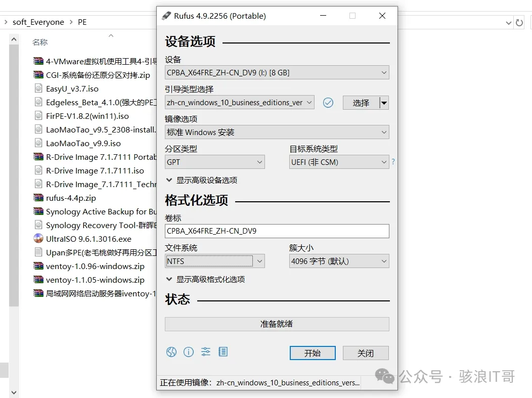Click the blue question mark beside 目标系统类型
The width and height of the screenshot is (532, 398).
coord(393,162)
